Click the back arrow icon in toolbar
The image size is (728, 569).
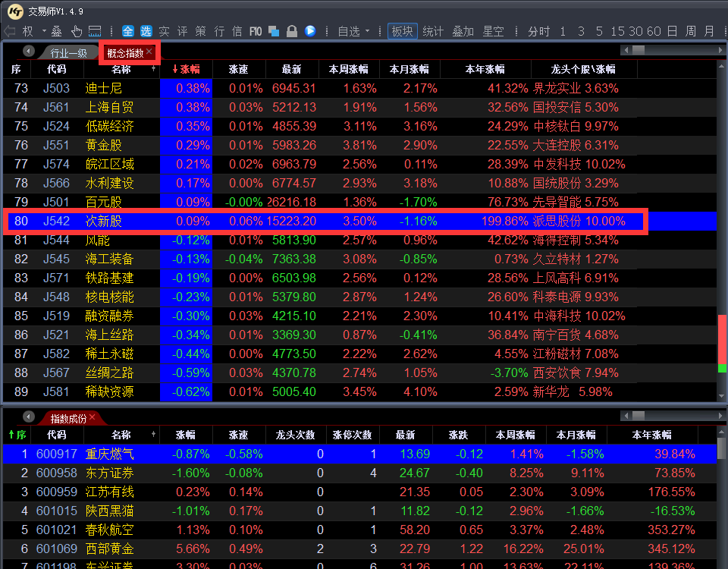click(x=10, y=31)
